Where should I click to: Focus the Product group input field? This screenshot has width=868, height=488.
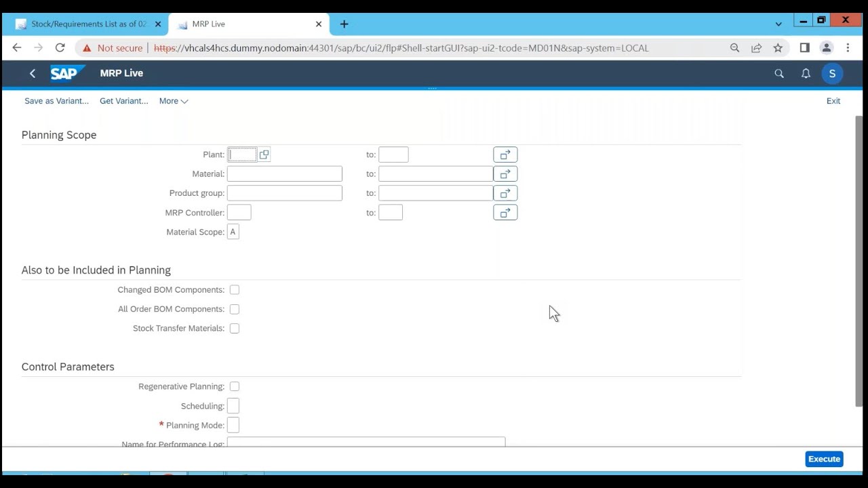pos(285,193)
